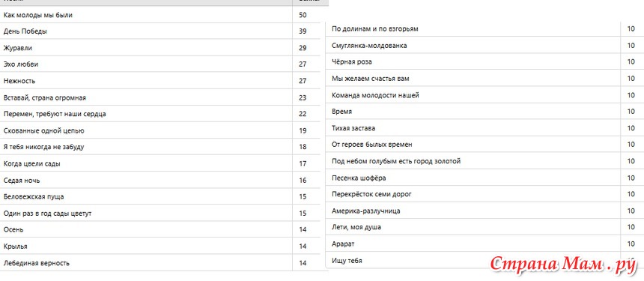Click the 'Беловежская пуща' row
The width and height of the screenshot is (644, 281).
(x=160, y=196)
